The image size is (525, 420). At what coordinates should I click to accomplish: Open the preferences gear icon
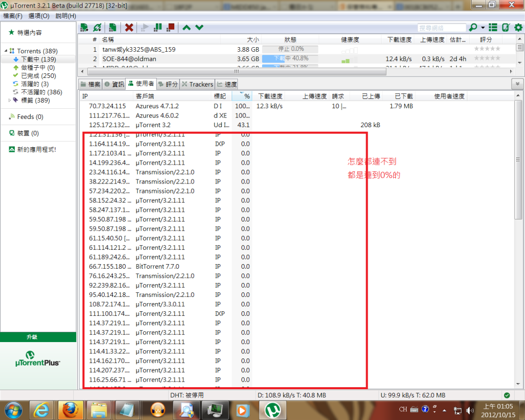[x=518, y=27]
